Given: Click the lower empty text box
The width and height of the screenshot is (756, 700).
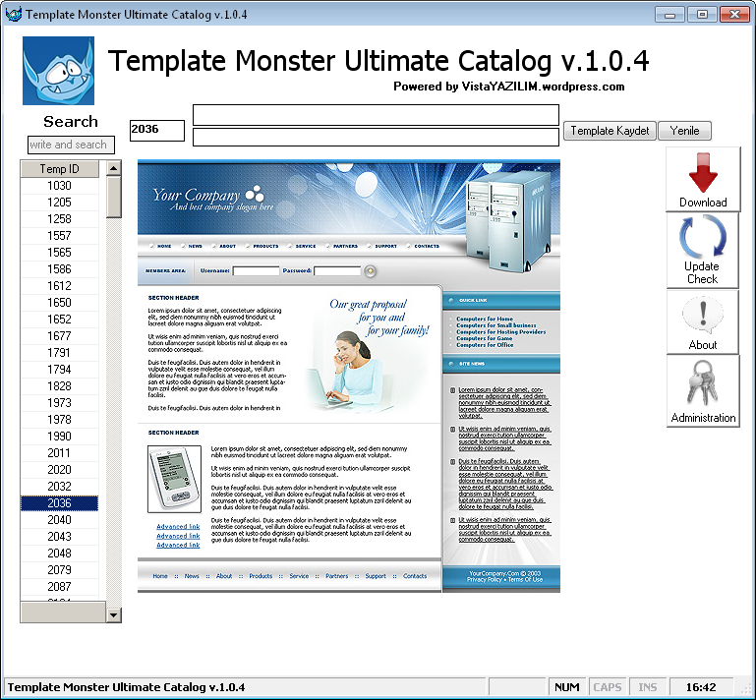Looking at the screenshot, I should (x=376, y=137).
